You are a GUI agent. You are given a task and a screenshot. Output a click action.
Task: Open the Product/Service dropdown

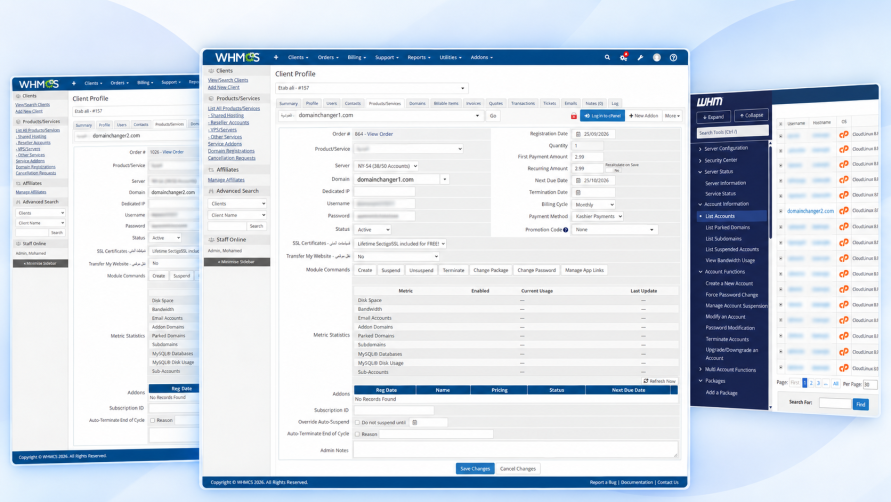pos(409,148)
